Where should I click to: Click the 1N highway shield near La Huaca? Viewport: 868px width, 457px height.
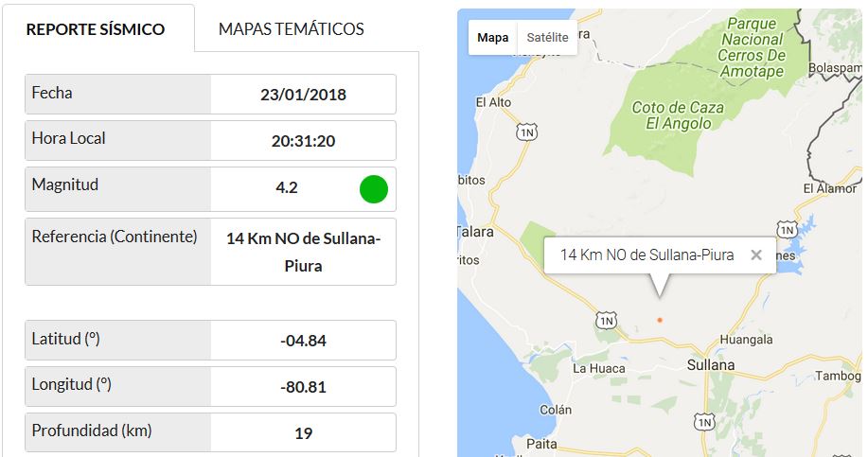pos(606,321)
